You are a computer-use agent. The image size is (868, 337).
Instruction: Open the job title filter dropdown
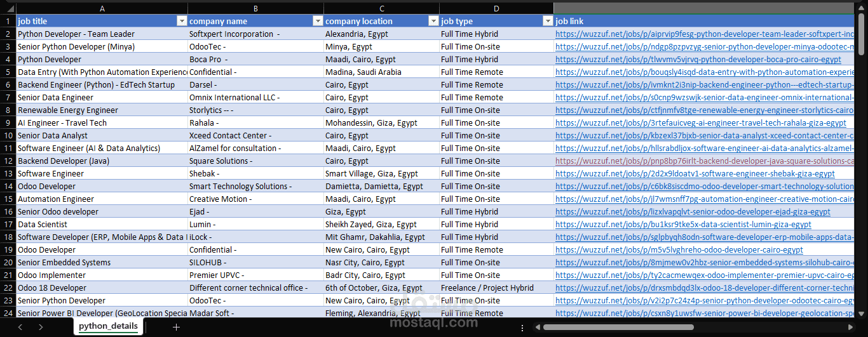[x=181, y=21]
